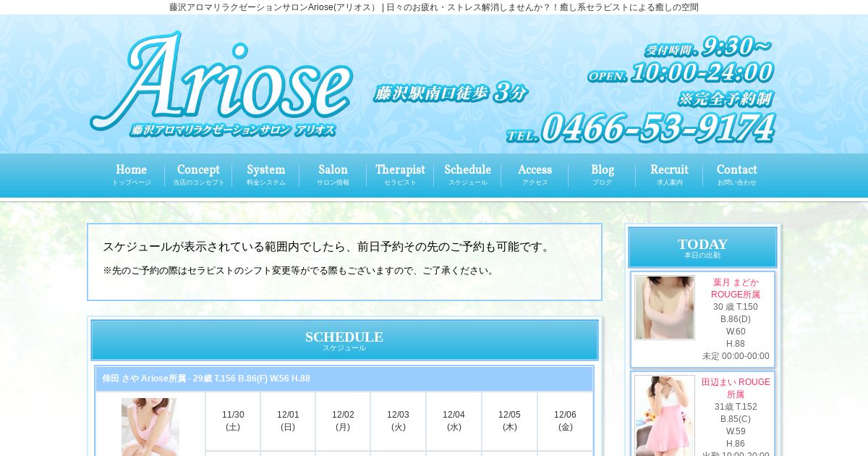Click the SCHEDULE section heading
The image size is (868, 456).
(344, 340)
